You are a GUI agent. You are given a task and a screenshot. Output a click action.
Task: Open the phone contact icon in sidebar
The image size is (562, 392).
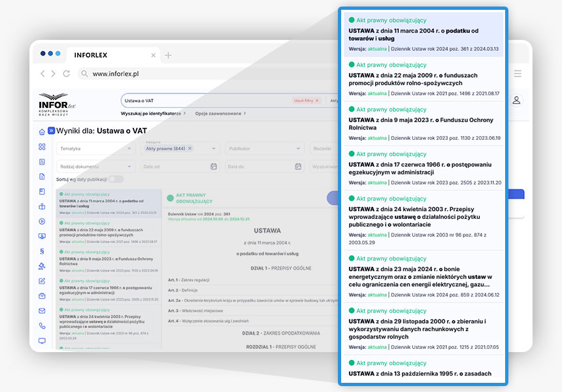(x=42, y=325)
